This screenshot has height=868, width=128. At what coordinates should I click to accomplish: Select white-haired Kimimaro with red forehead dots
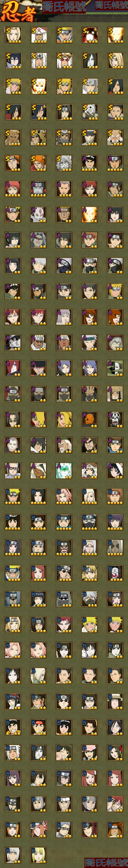pos(90,547)
